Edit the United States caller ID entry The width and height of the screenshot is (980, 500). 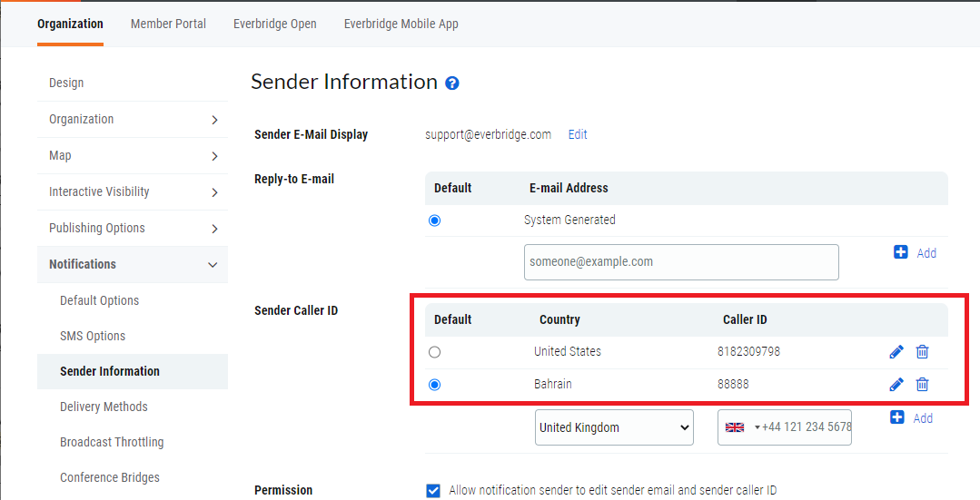tap(896, 352)
